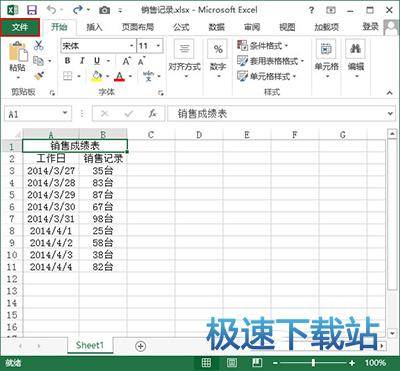
Task: Select column header D
Action: (x=199, y=134)
